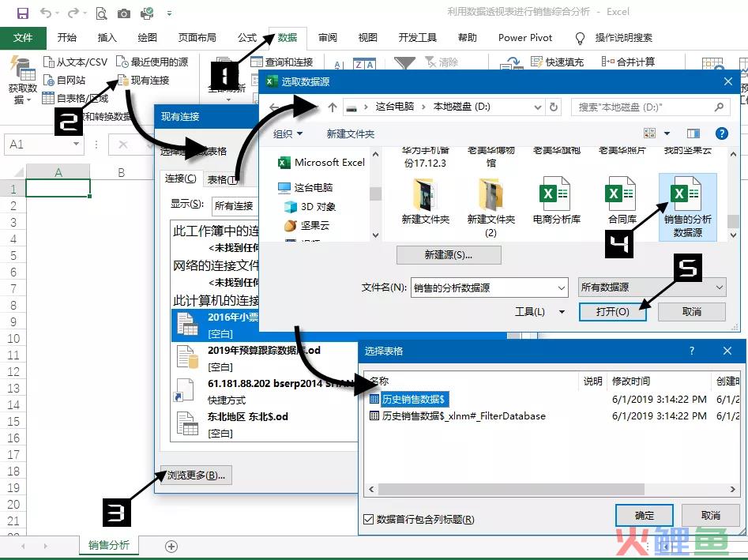
Task: Open the 公式 ribbon tab
Action: [x=246, y=38]
